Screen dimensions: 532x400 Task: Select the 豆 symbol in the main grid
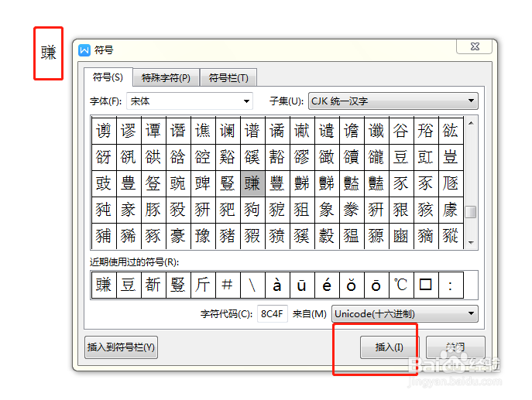click(401, 157)
